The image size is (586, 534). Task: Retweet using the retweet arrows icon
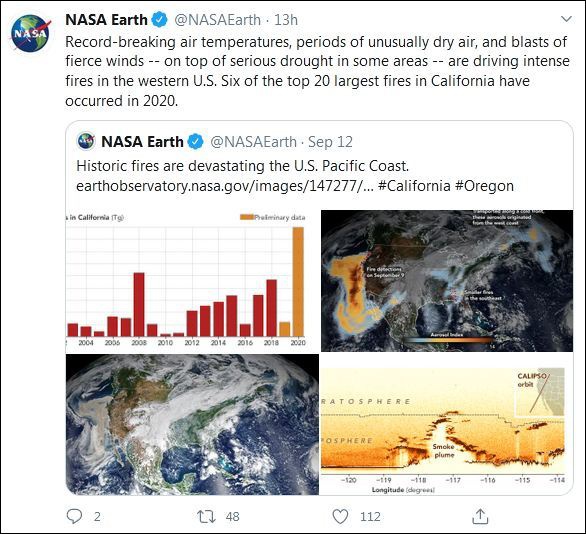206,516
